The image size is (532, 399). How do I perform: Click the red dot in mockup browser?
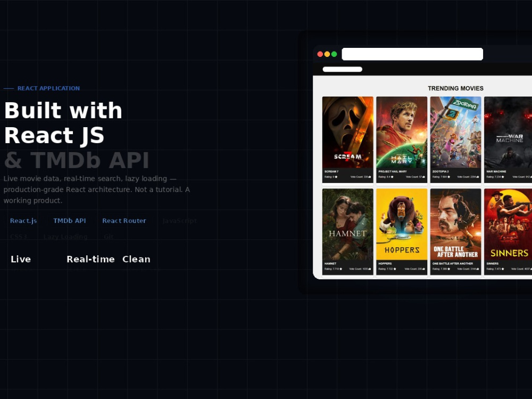[x=320, y=54]
